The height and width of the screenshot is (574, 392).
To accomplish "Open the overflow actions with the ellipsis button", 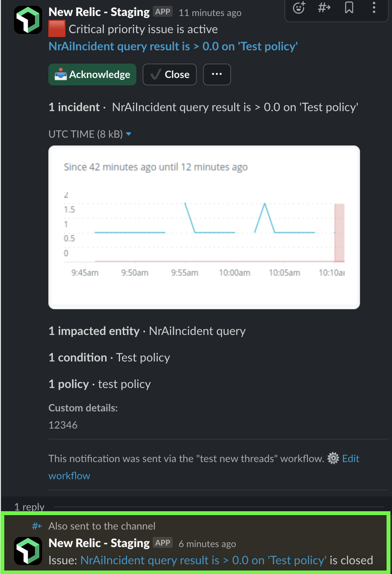I will [217, 74].
